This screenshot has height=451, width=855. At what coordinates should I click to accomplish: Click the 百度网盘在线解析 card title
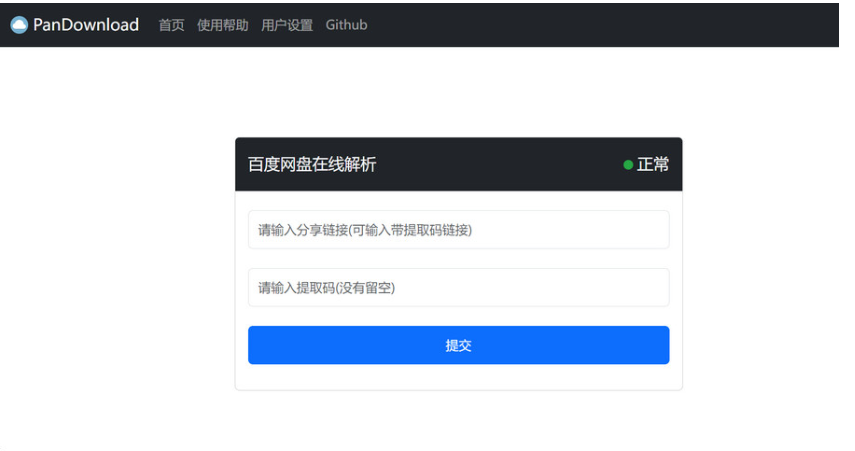[x=312, y=164]
